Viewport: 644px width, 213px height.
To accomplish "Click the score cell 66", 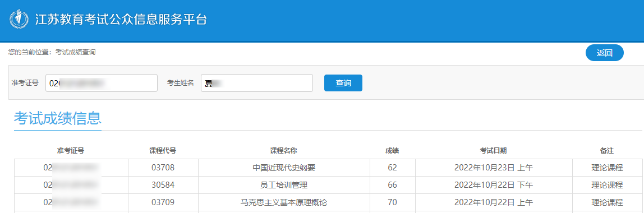I will tap(392, 185).
